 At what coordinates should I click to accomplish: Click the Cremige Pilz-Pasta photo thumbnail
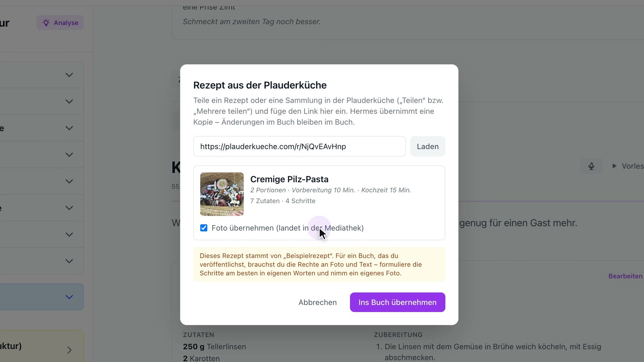[222, 194]
